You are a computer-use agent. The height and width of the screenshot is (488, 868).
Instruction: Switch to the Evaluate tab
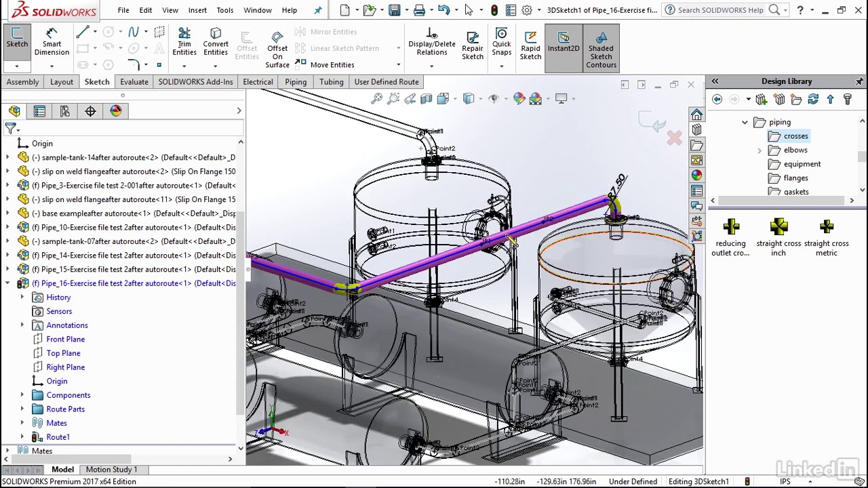coord(134,82)
